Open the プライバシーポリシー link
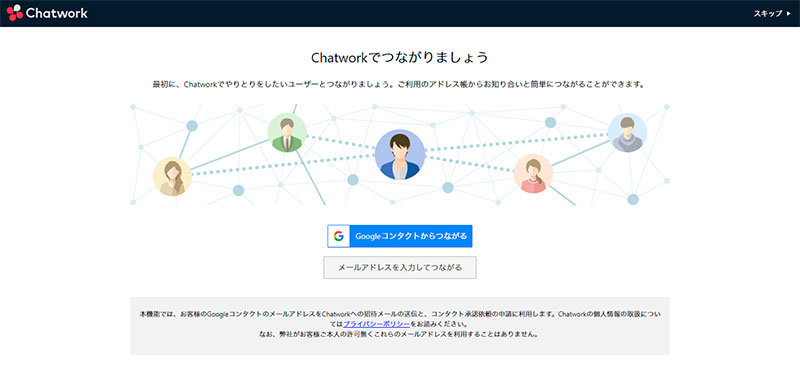 pyautogui.click(x=376, y=324)
